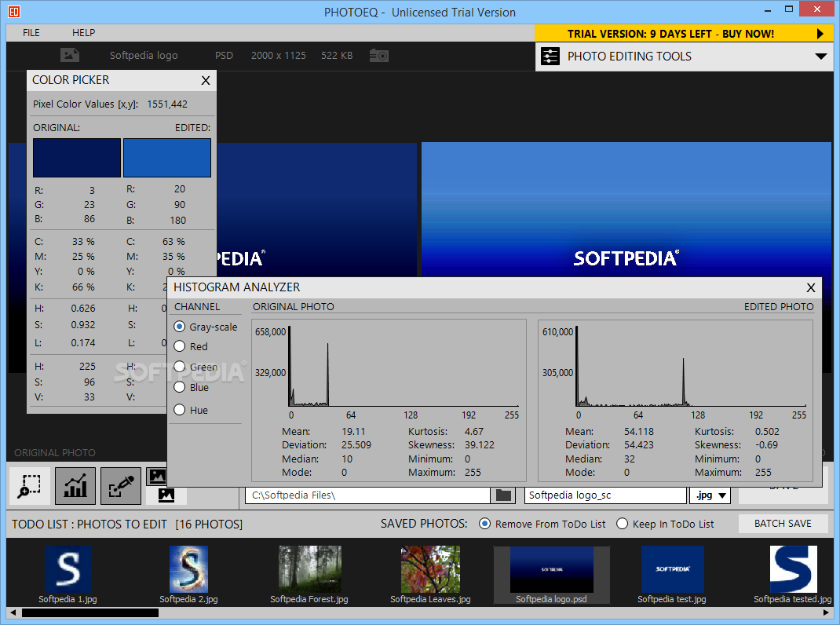Click the horizontal scrollbar thumb of photo list

(x=90, y=612)
